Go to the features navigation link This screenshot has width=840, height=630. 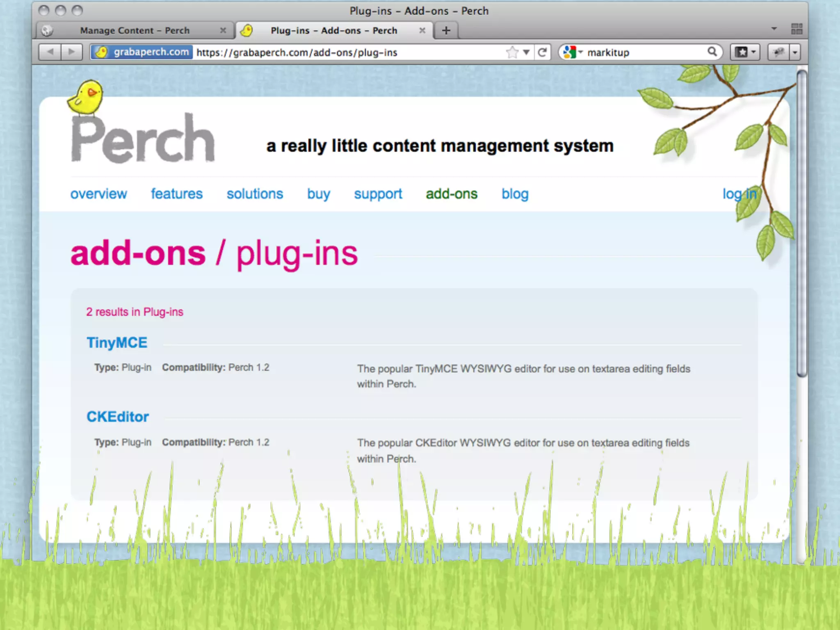177,194
